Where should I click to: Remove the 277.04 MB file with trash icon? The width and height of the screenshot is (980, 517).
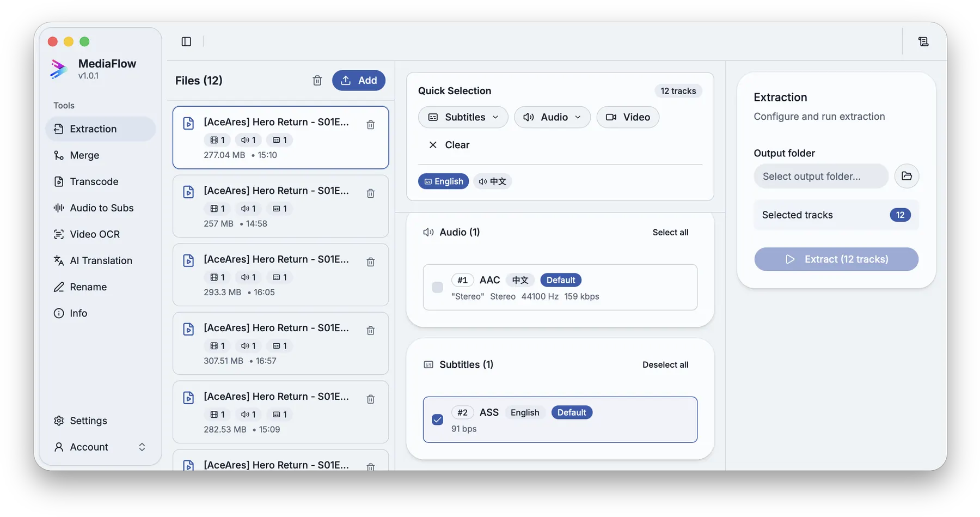pos(371,125)
